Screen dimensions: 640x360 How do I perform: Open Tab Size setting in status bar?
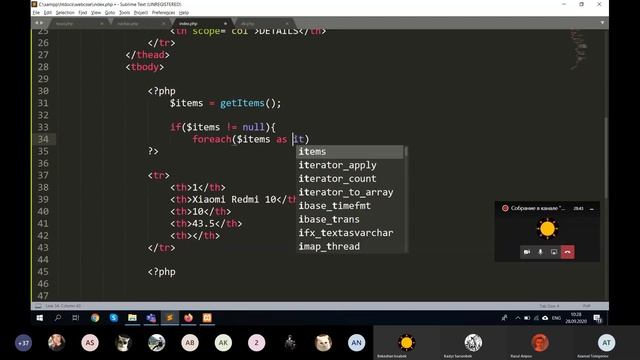[x=549, y=306]
